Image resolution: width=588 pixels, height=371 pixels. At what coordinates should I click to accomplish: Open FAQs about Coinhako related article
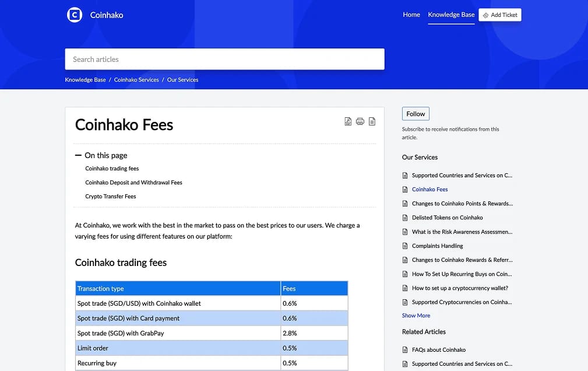point(438,350)
